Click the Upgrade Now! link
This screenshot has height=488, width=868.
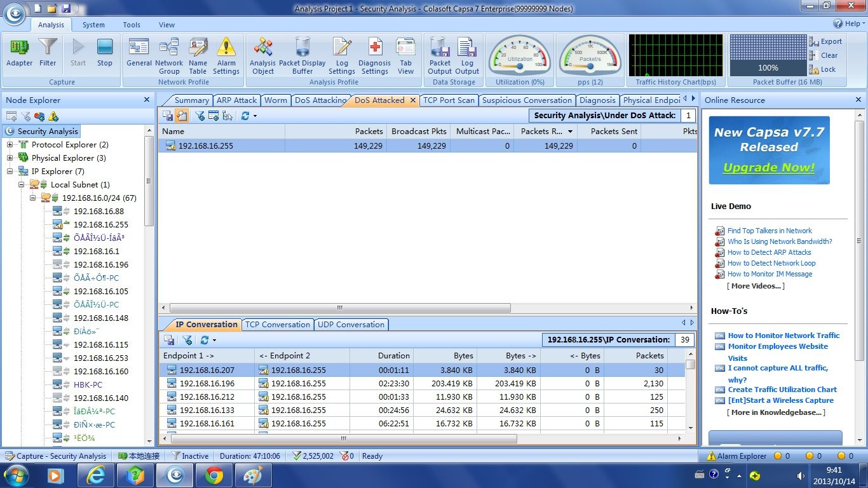coord(768,168)
